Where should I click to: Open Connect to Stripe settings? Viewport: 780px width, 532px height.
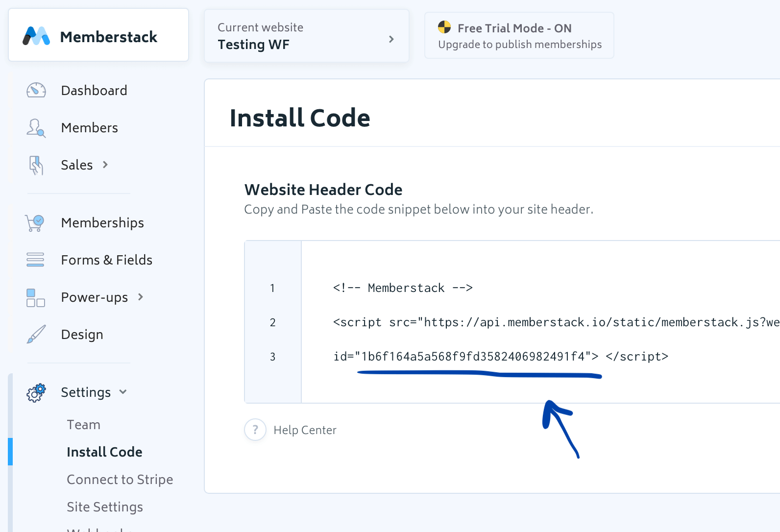[x=120, y=479]
